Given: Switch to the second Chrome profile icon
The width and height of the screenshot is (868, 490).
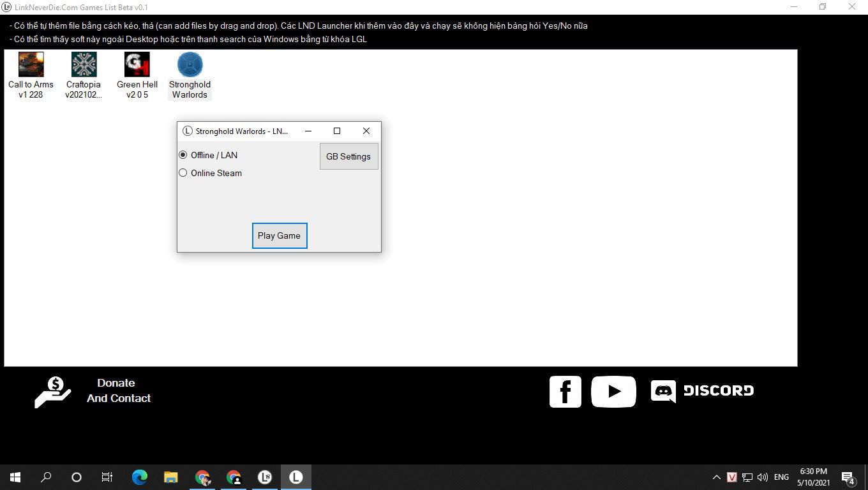Looking at the screenshot, I should point(234,477).
